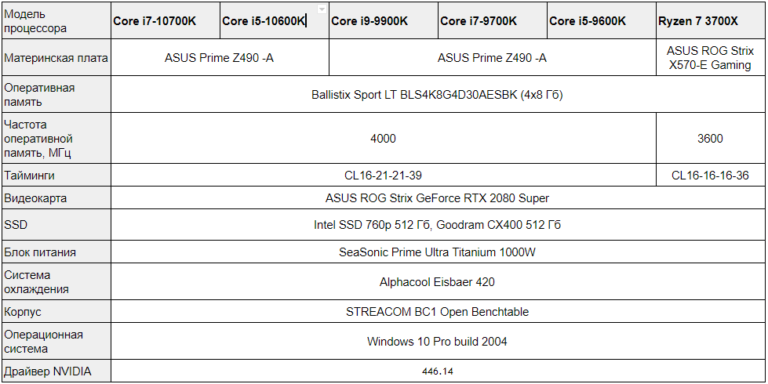Select the Core i5-10600K header cell
Screen dimensions: 768x384
coord(274,21)
